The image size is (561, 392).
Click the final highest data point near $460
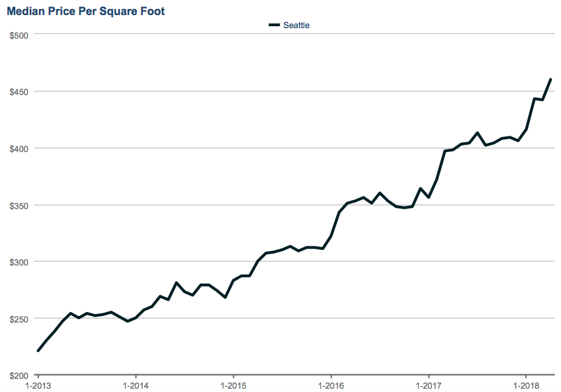pyautogui.click(x=551, y=79)
